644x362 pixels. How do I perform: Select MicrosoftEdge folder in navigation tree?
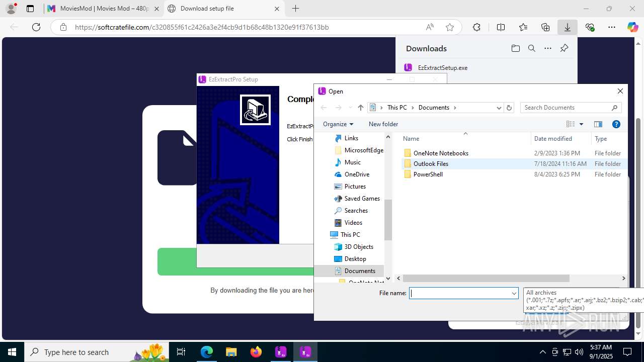pyautogui.click(x=358, y=150)
